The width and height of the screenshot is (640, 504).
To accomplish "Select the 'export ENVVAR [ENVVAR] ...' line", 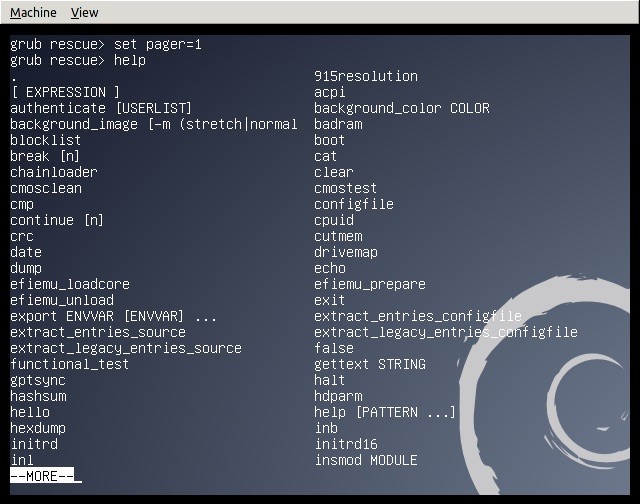I will 113,316.
